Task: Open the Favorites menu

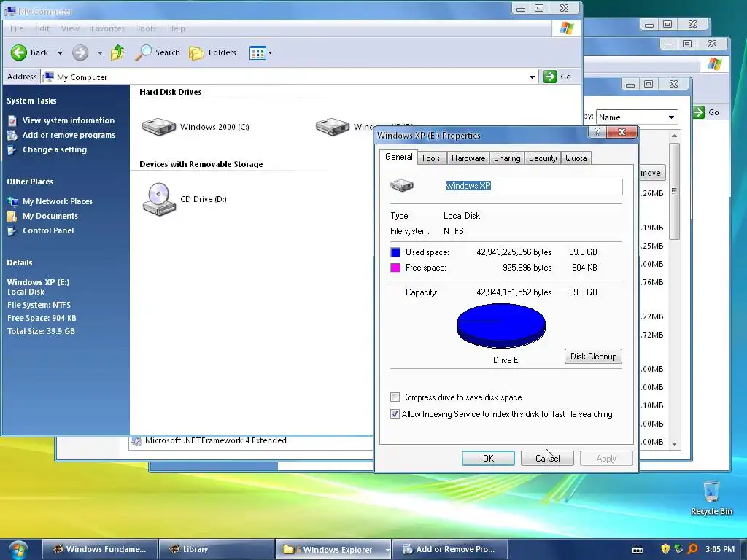Action: [x=108, y=28]
